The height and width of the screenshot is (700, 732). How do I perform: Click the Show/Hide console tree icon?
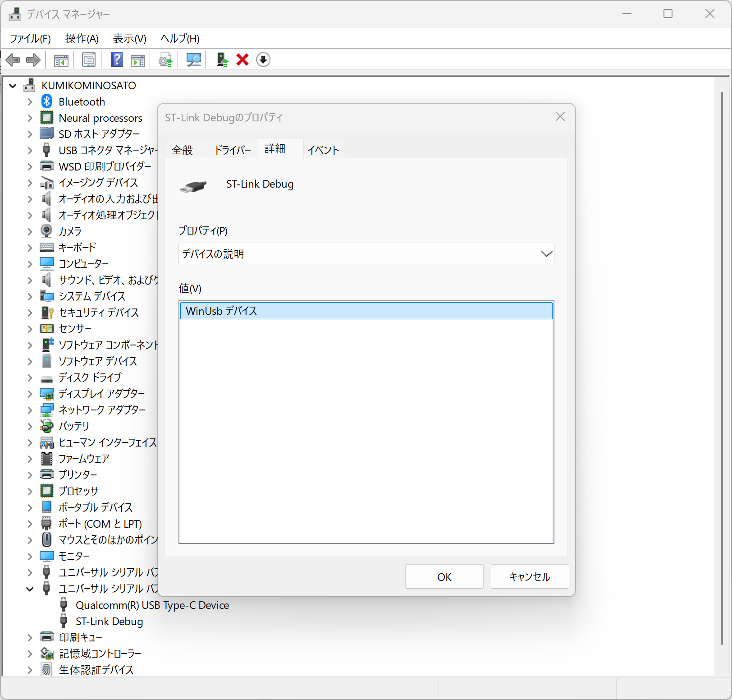[60, 60]
